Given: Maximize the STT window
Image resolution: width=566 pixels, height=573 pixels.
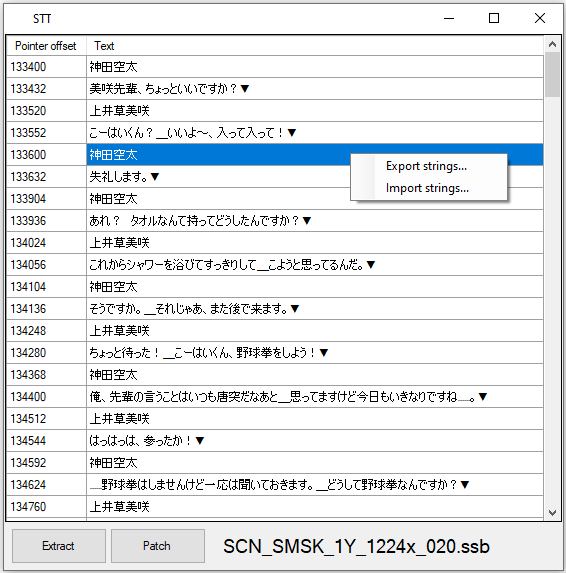Looking at the screenshot, I should (x=494, y=18).
